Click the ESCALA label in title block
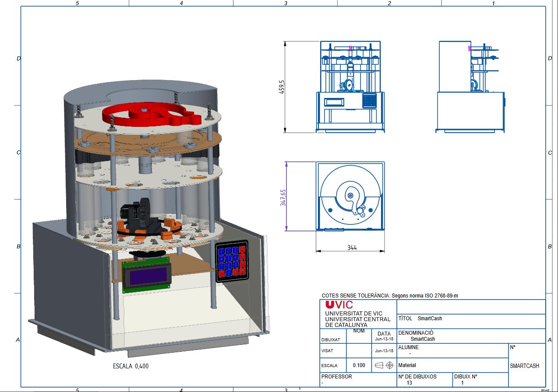Image resolution: width=558 pixels, height=392 pixels. (x=329, y=366)
